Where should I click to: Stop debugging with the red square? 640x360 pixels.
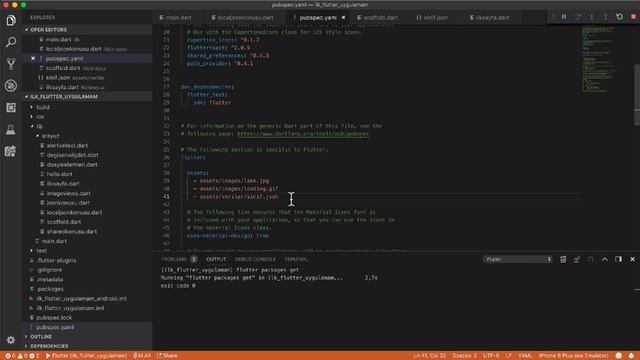(633, 17)
